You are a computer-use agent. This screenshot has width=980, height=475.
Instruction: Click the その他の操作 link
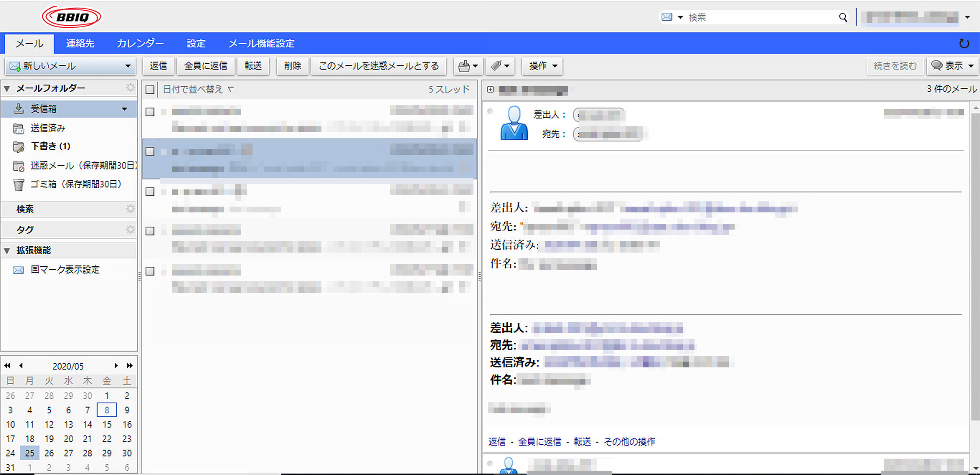[629, 442]
